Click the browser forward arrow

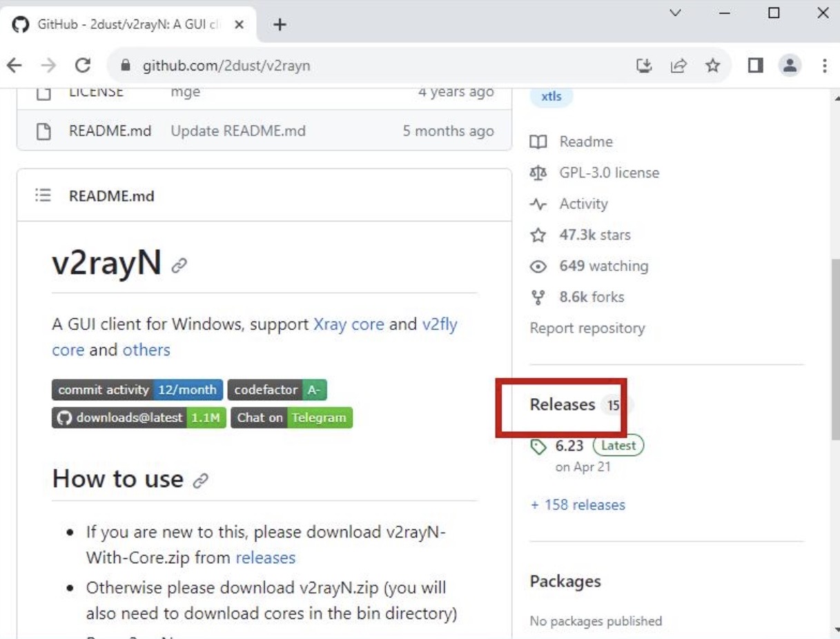coord(48,66)
